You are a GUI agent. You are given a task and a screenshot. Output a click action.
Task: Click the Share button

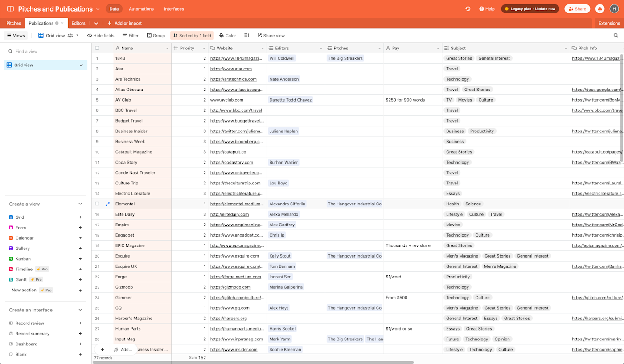coord(577,9)
